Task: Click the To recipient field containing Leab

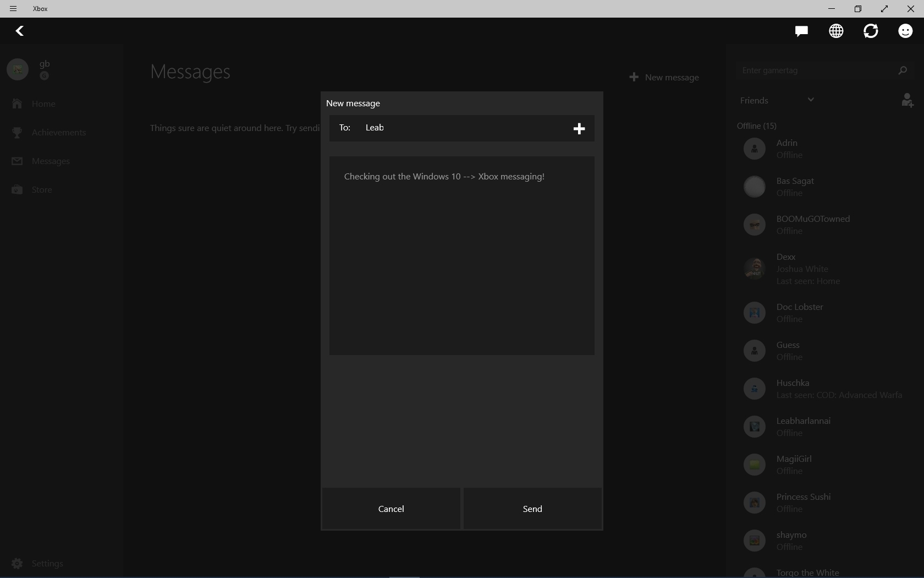Action: 462,128
